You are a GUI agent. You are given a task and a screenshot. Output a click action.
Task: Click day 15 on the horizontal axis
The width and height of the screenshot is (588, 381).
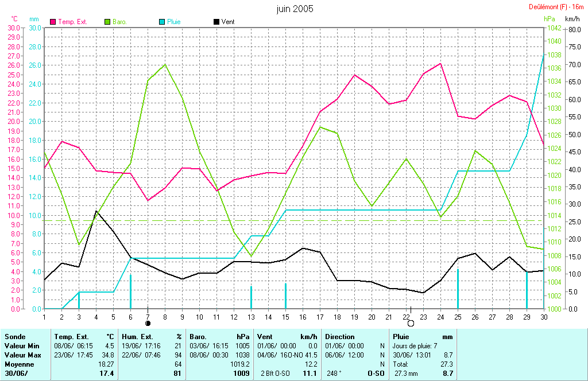pos(285,317)
